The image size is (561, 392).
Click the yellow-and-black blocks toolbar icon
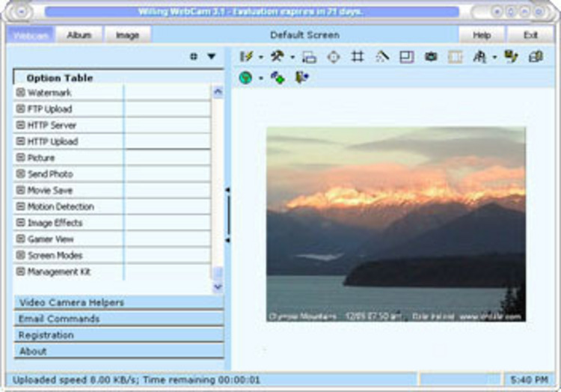click(511, 57)
